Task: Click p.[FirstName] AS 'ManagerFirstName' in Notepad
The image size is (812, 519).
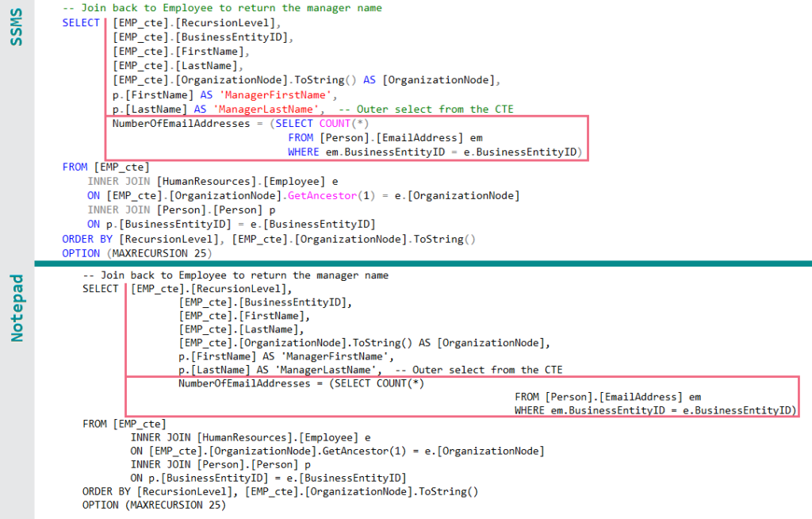Action: 285,356
